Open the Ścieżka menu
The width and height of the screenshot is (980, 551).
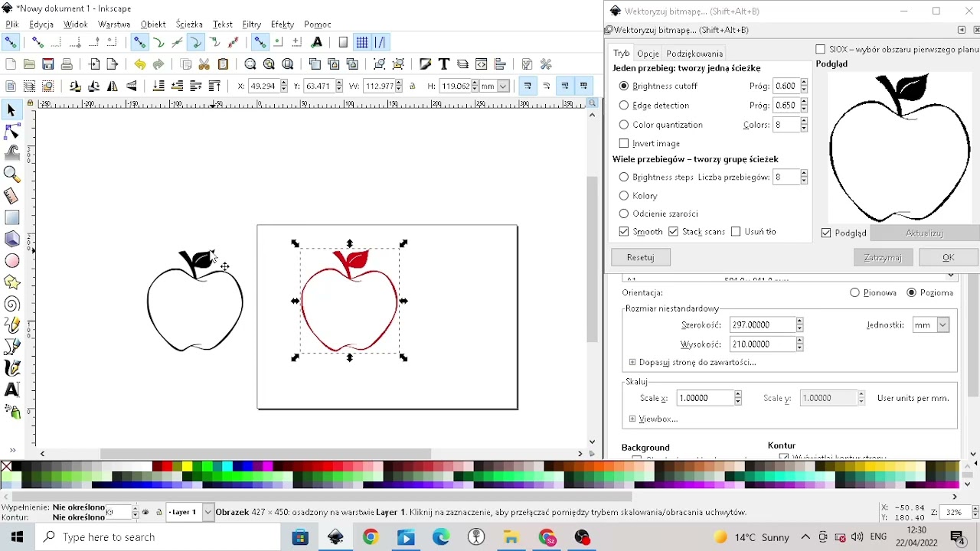(189, 24)
